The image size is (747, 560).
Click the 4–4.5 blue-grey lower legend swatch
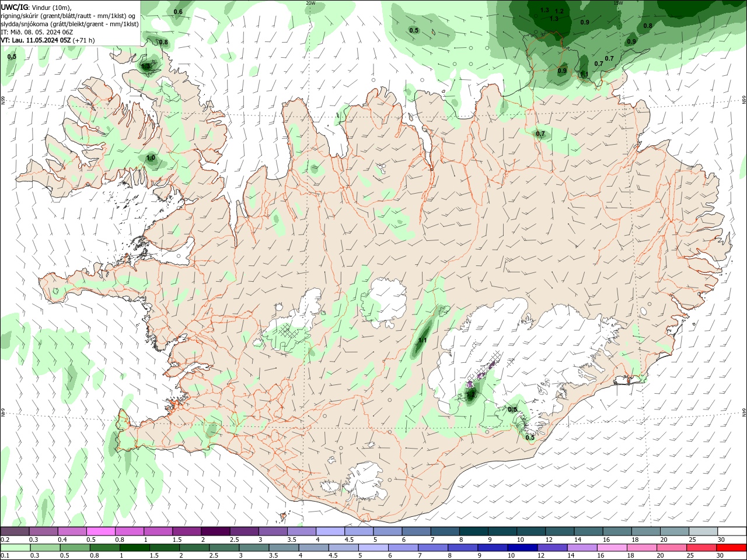click(x=315, y=548)
